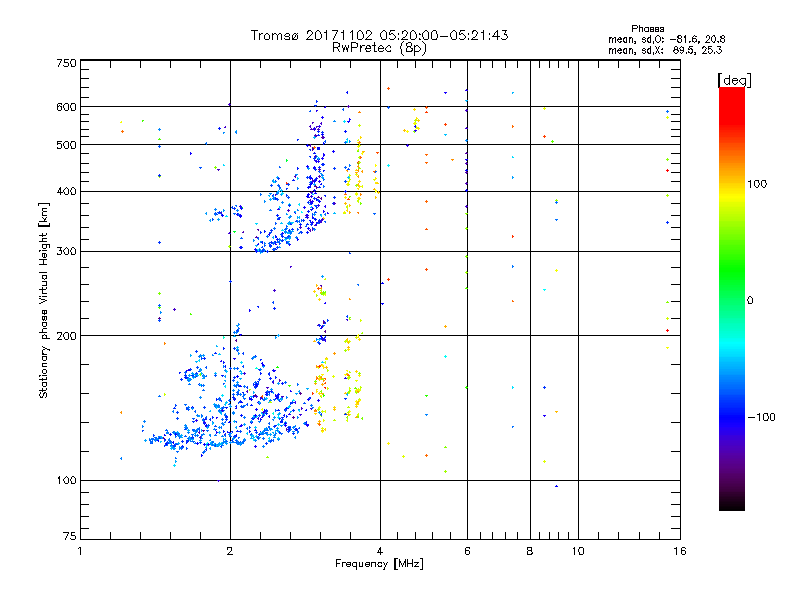Click the x-axis tick label '8'
The width and height of the screenshot is (800, 600).
click(x=530, y=551)
